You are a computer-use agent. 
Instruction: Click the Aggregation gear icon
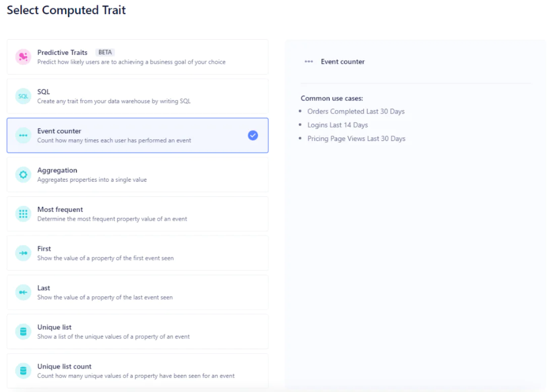pos(23,175)
